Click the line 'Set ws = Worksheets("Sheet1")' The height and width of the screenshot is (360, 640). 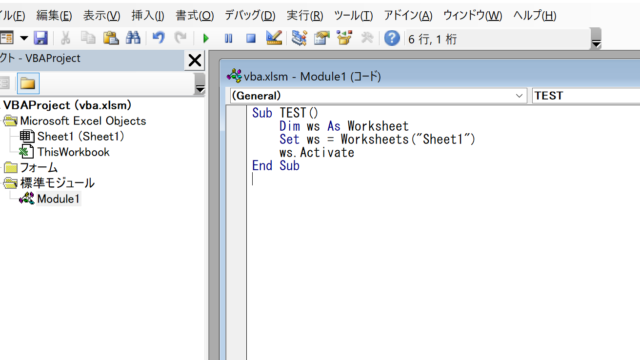coord(378,139)
